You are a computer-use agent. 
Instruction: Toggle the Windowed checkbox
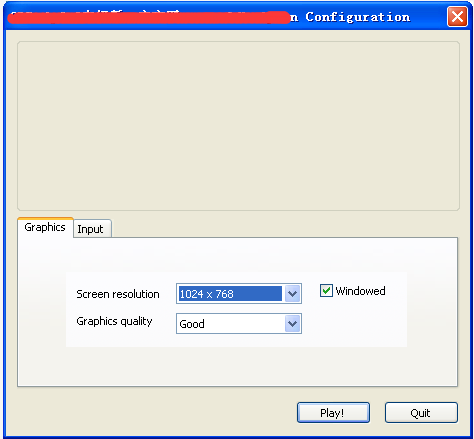(326, 291)
